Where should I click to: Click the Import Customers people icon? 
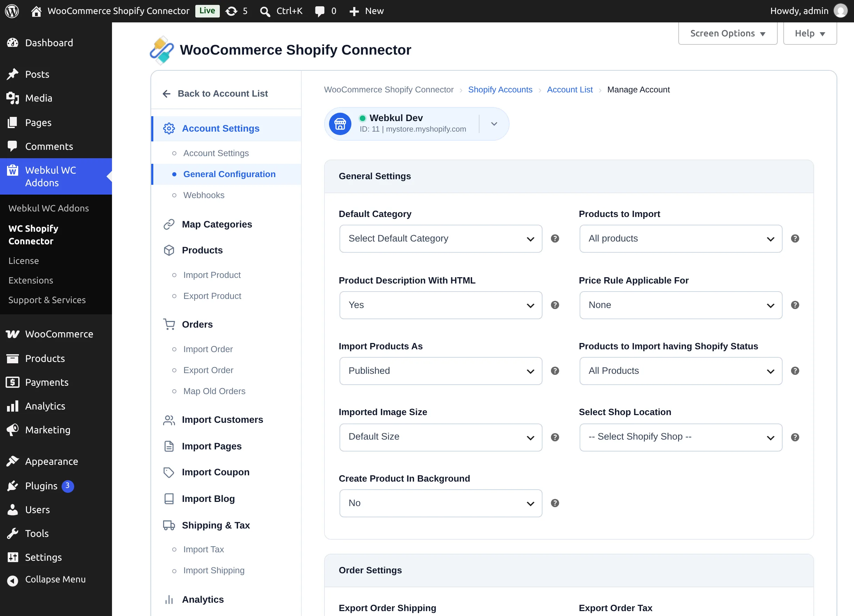click(x=169, y=420)
